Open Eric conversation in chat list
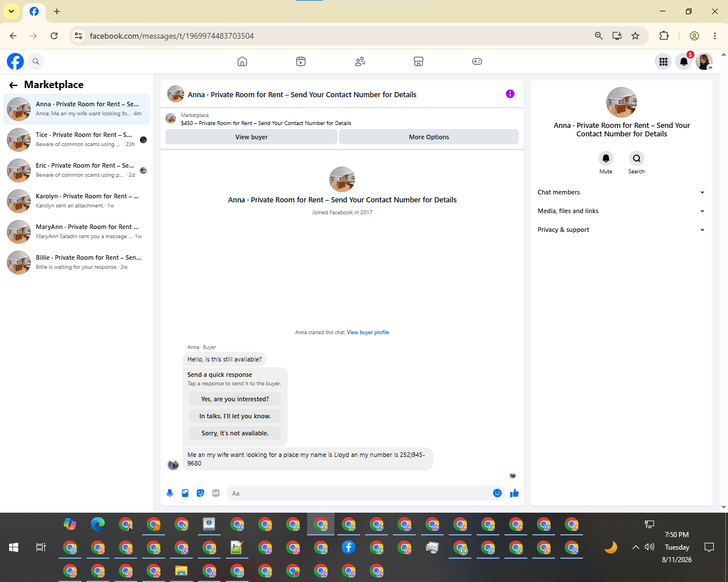The height and width of the screenshot is (582, 728). (77, 170)
